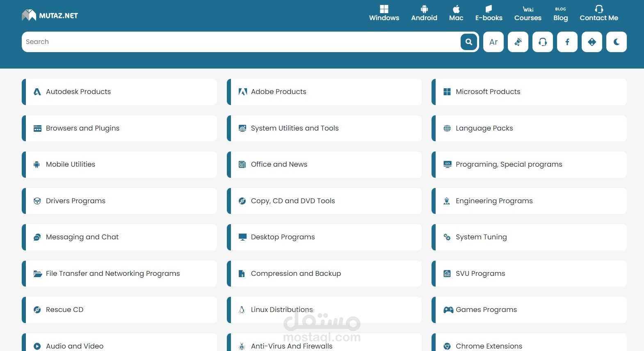Click the Drivers Programs icon
This screenshot has height=351, width=644.
[37, 201]
